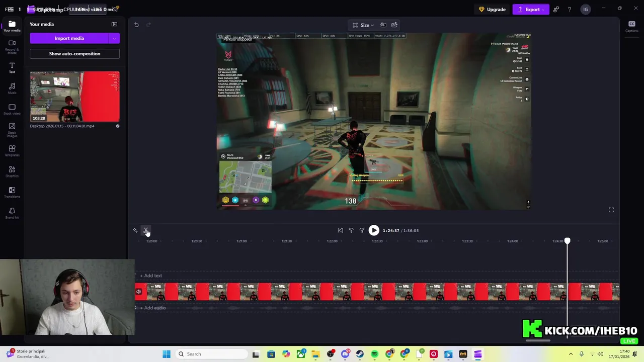Play the video preview
The height and width of the screenshot is (362, 644).
374,231
